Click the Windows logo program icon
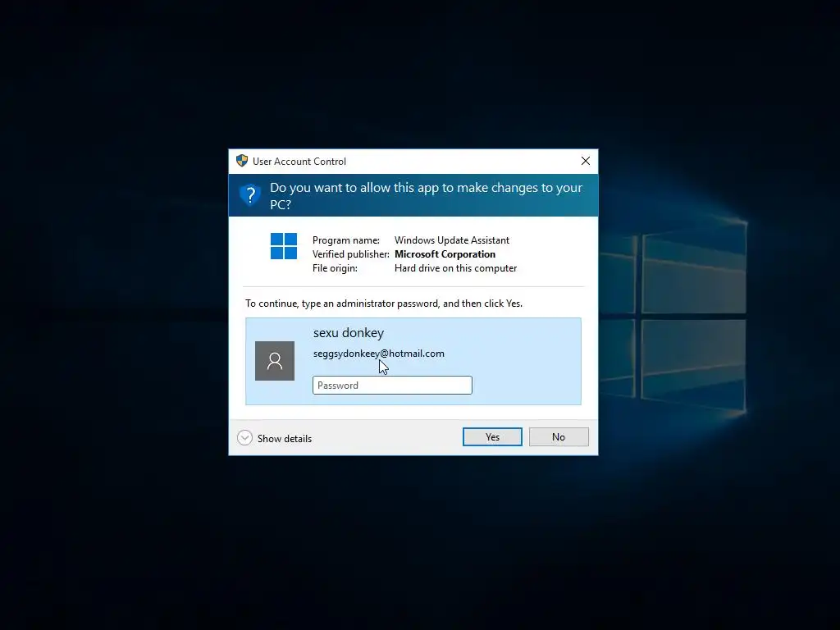The height and width of the screenshot is (630, 840). [283, 246]
